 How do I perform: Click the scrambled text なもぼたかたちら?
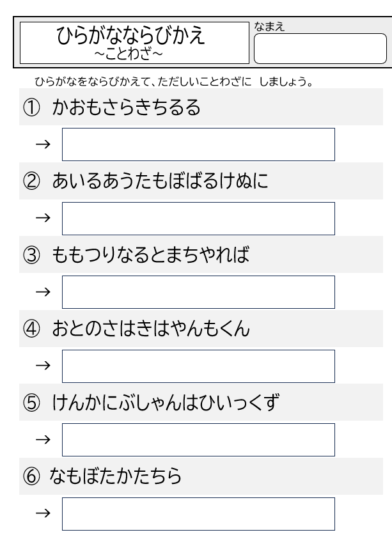point(115,476)
